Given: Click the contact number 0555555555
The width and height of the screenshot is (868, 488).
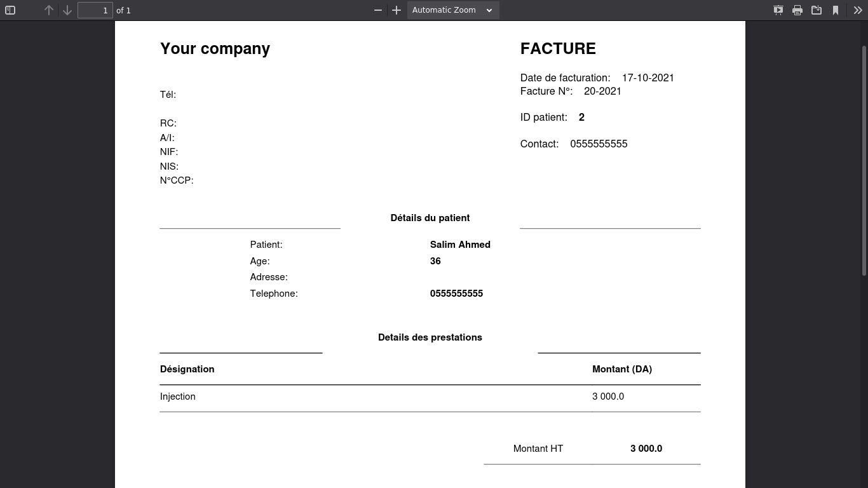Looking at the screenshot, I should click(x=599, y=144).
